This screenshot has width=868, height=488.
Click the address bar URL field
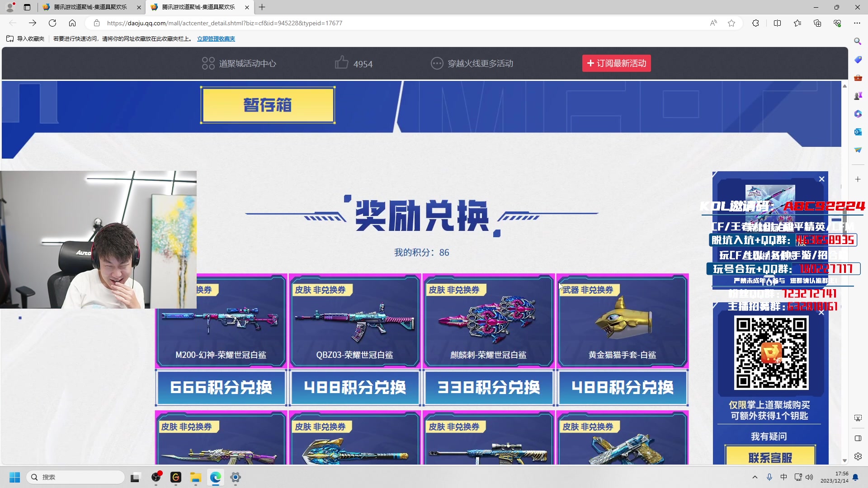398,23
